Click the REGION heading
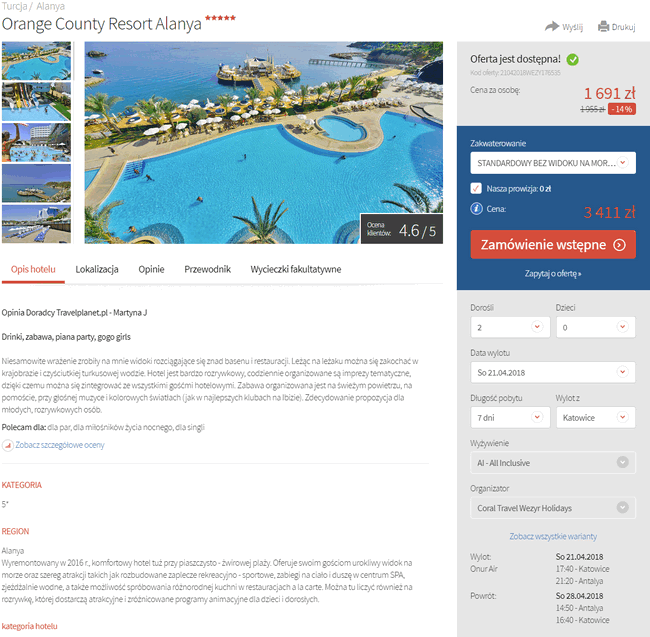This screenshot has height=637, width=650. click(15, 531)
